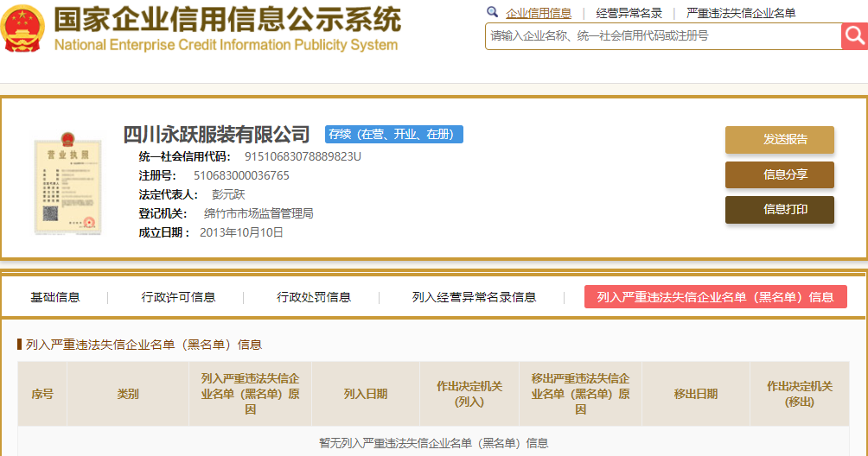This screenshot has width=868, height=456.
Task: Click the 列入日期 column header
Action: coord(366,394)
